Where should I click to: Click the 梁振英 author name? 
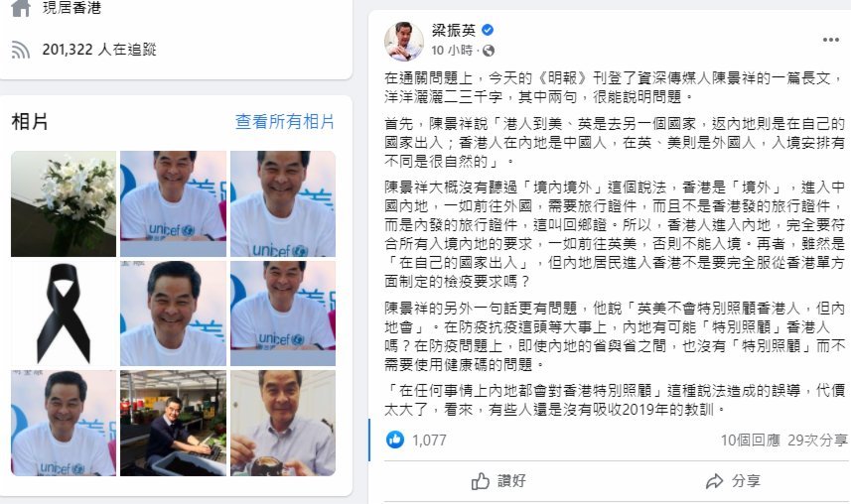[x=454, y=30]
